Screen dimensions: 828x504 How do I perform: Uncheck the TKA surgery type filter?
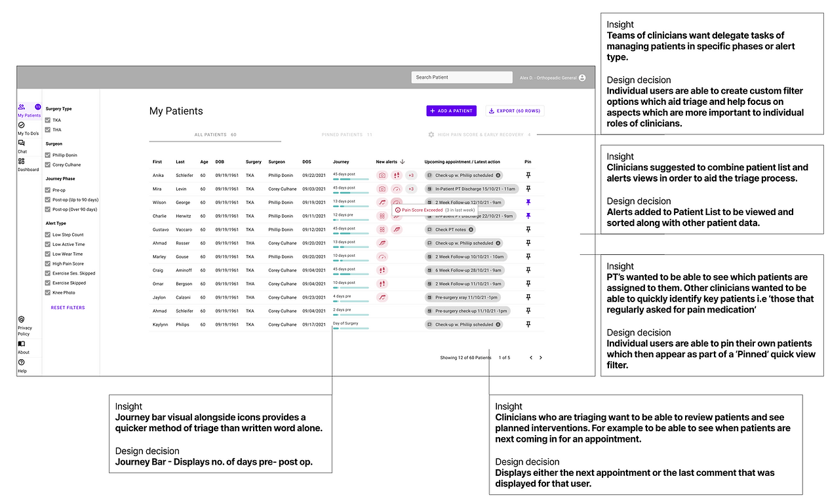48,121
